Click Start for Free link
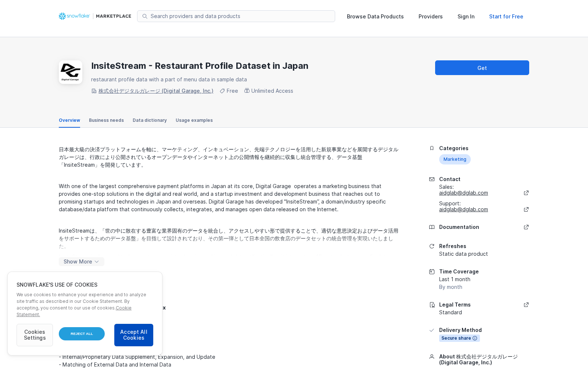 coord(506,17)
